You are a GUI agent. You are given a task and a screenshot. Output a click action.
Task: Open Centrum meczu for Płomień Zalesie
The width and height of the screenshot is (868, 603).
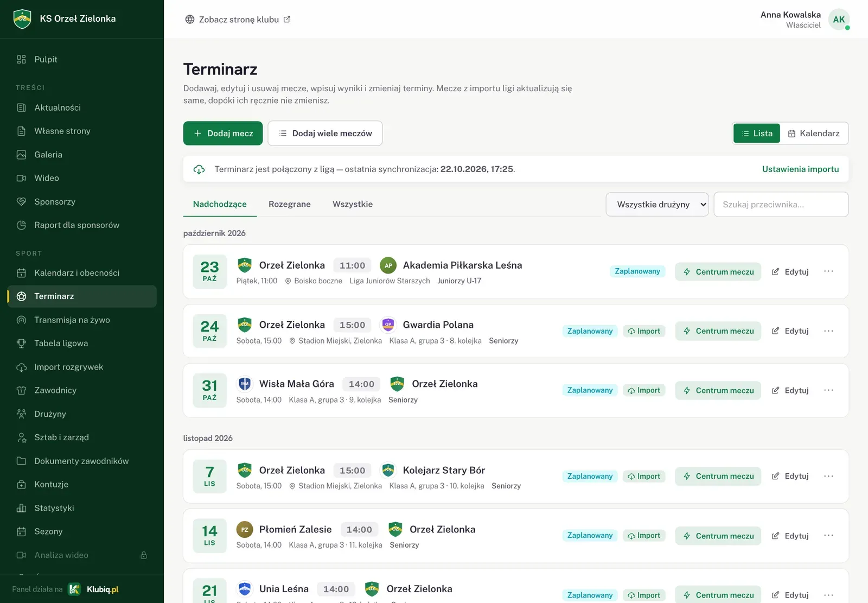[x=718, y=536]
